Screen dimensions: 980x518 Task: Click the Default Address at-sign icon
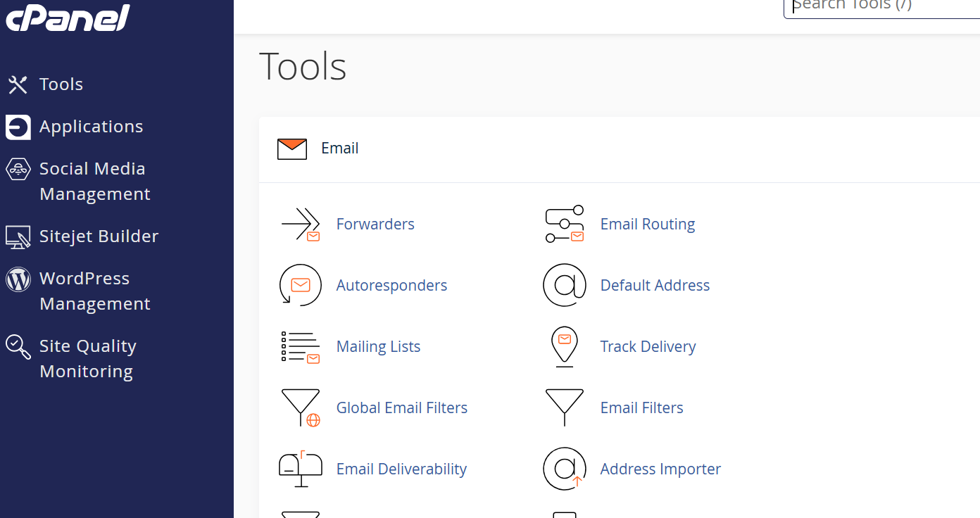click(x=565, y=285)
